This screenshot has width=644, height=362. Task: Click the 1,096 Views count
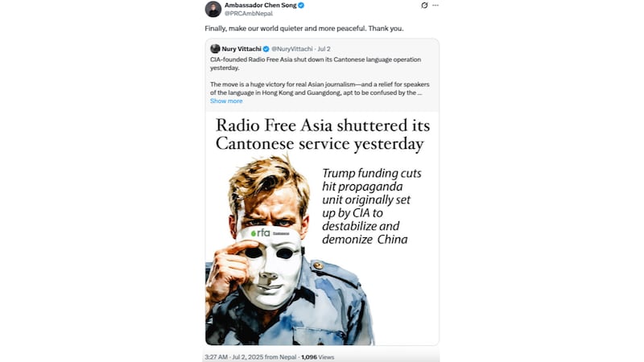pyautogui.click(x=317, y=357)
